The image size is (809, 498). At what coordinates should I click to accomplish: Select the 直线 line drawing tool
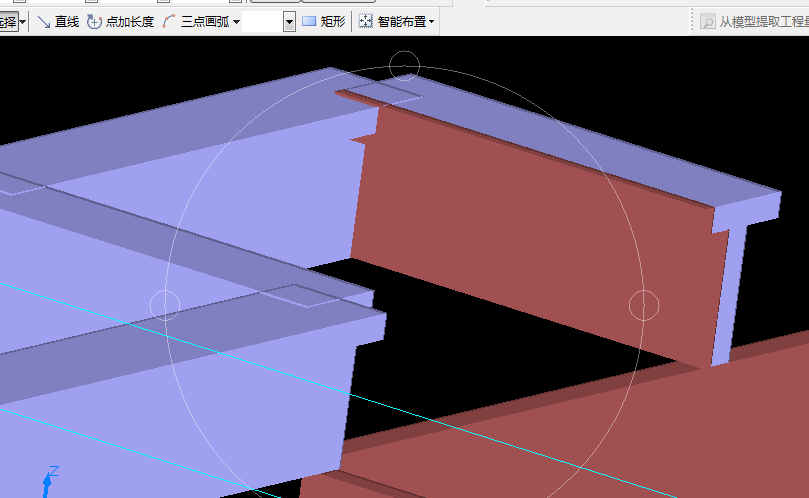(x=58, y=22)
